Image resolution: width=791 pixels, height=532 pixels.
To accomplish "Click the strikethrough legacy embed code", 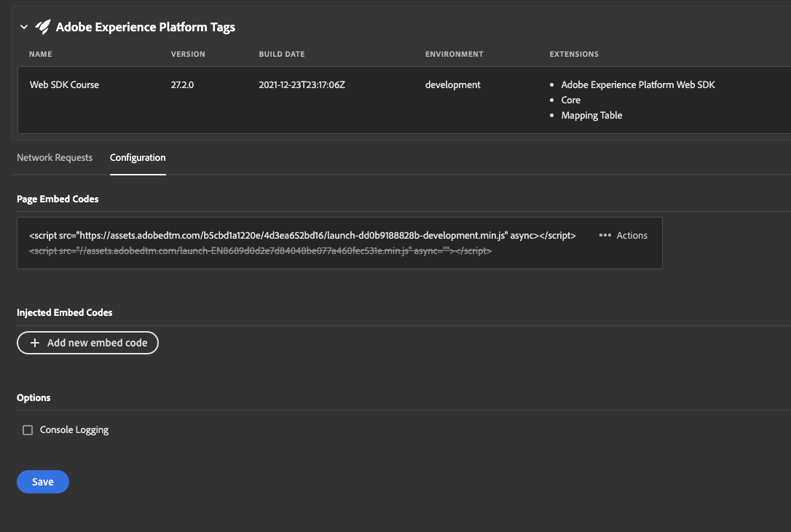I will (x=260, y=250).
